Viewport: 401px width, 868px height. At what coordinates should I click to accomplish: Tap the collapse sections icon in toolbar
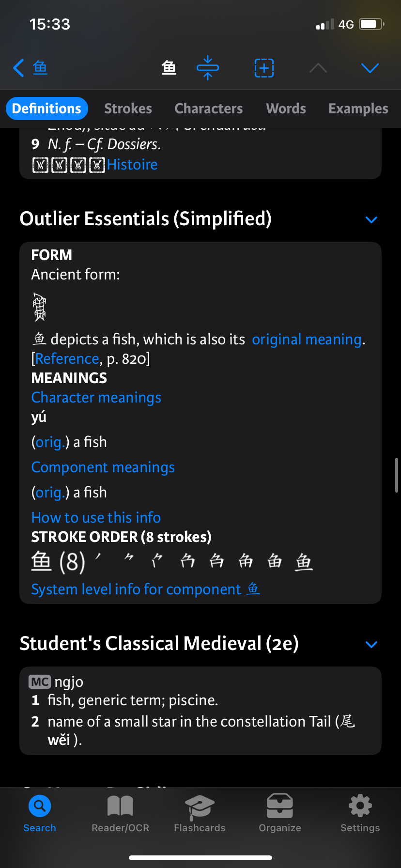pyautogui.click(x=208, y=68)
